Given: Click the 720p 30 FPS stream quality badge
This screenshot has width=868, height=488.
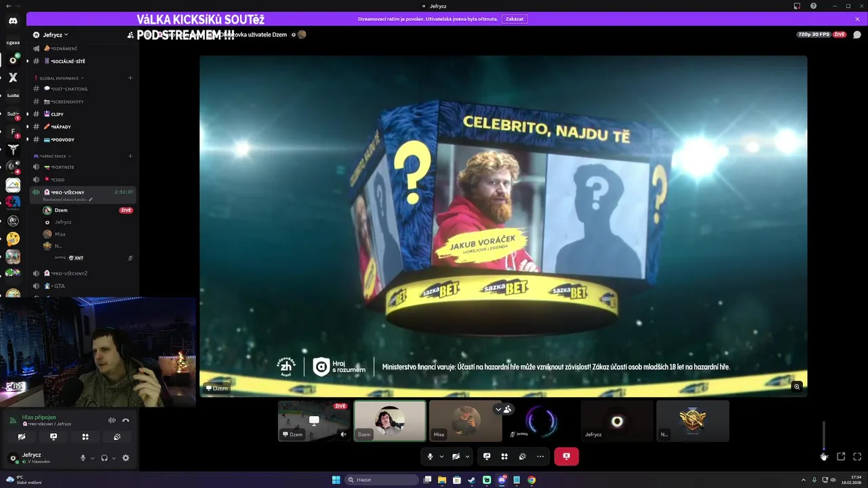Looking at the screenshot, I should [813, 35].
